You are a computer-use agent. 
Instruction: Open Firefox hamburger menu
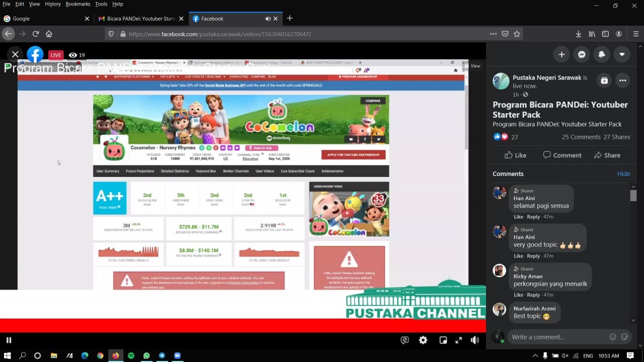coord(636,34)
